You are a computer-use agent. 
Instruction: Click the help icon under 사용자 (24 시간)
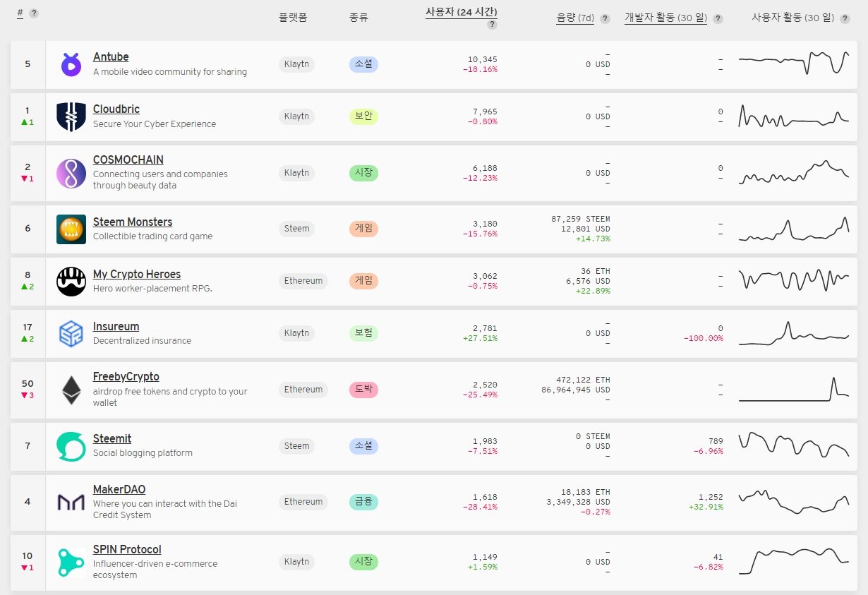tap(492, 25)
